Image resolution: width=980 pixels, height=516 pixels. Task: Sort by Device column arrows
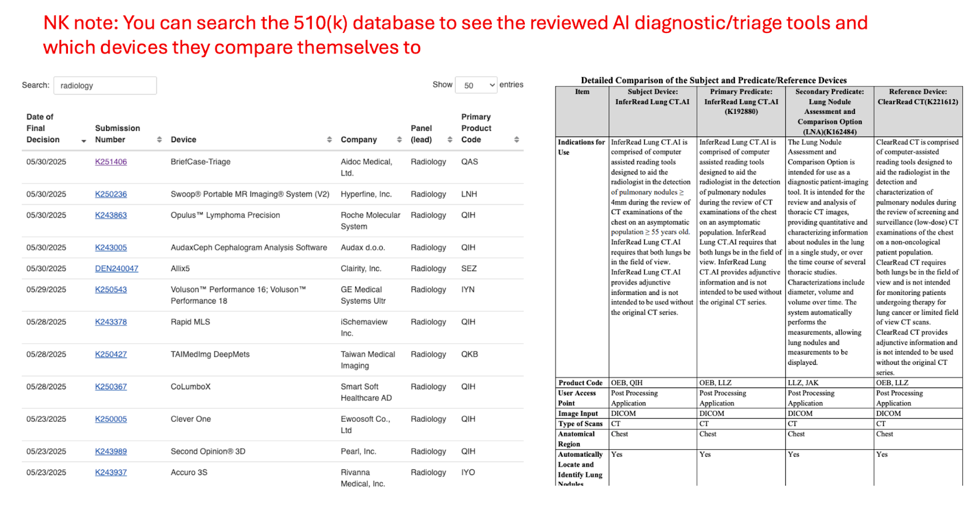[329, 140]
